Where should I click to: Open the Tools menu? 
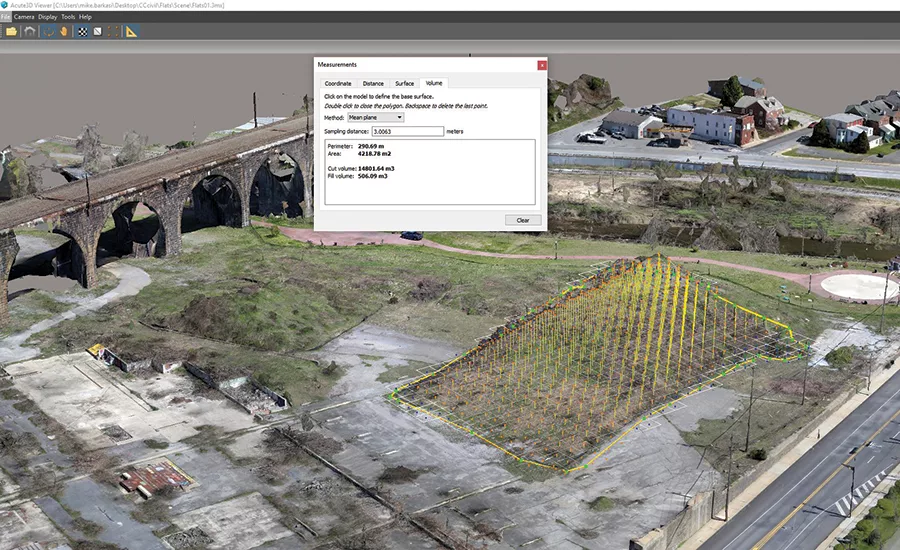point(68,17)
